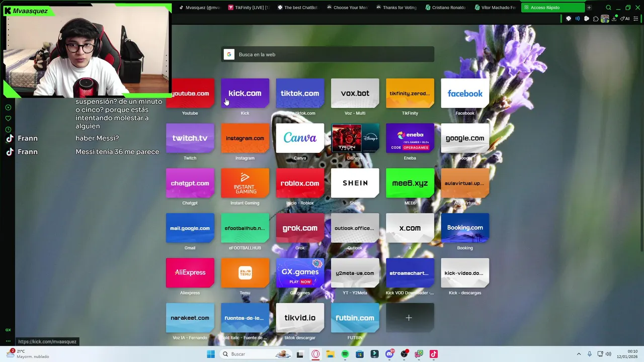Open the GX.games Play Now tile
The width and height of the screenshot is (644, 362).
click(x=300, y=273)
